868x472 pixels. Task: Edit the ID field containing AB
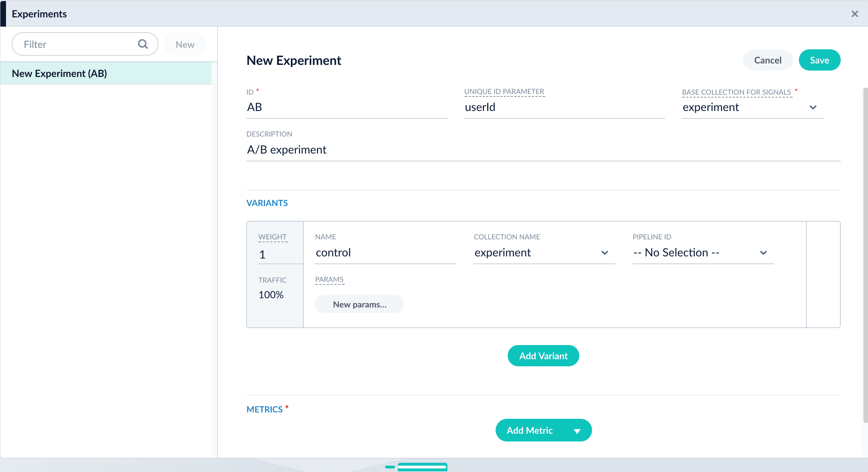click(x=346, y=107)
